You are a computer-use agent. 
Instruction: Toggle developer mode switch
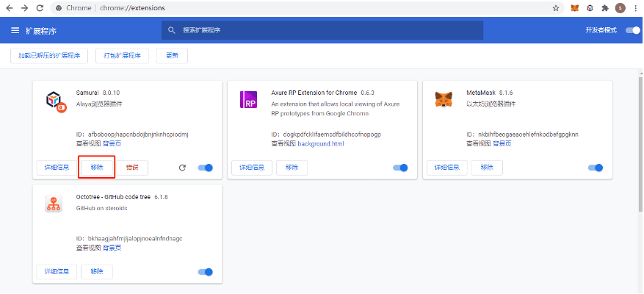[632, 30]
